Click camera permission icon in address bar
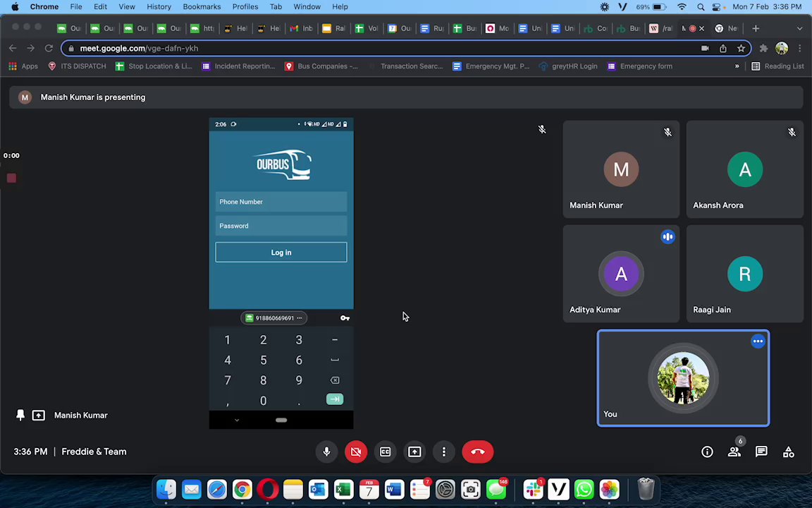This screenshot has height=508, width=812. (x=705, y=48)
